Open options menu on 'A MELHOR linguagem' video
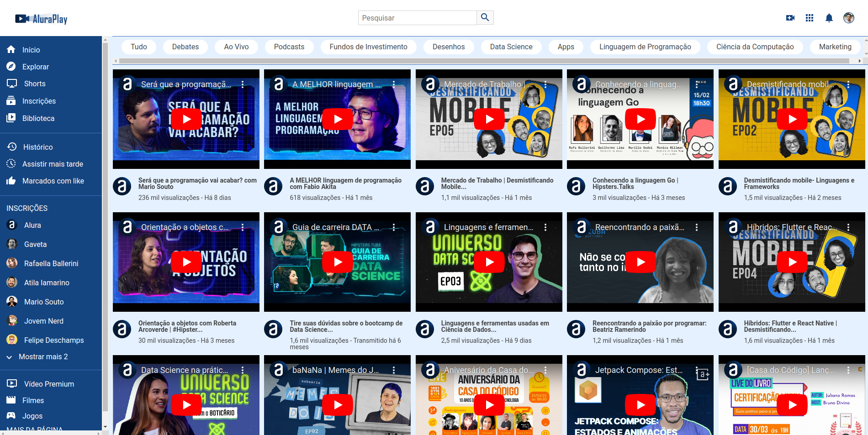 393,84
